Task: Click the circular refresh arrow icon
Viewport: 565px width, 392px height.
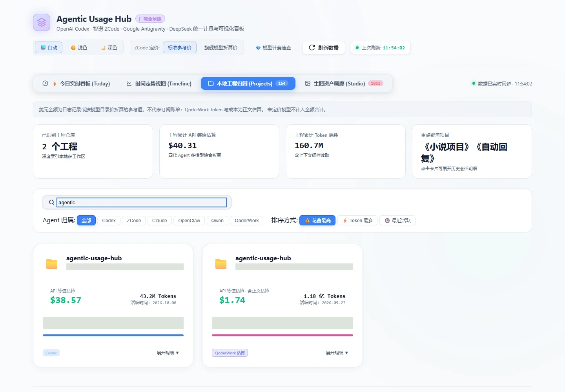Action: click(312, 47)
